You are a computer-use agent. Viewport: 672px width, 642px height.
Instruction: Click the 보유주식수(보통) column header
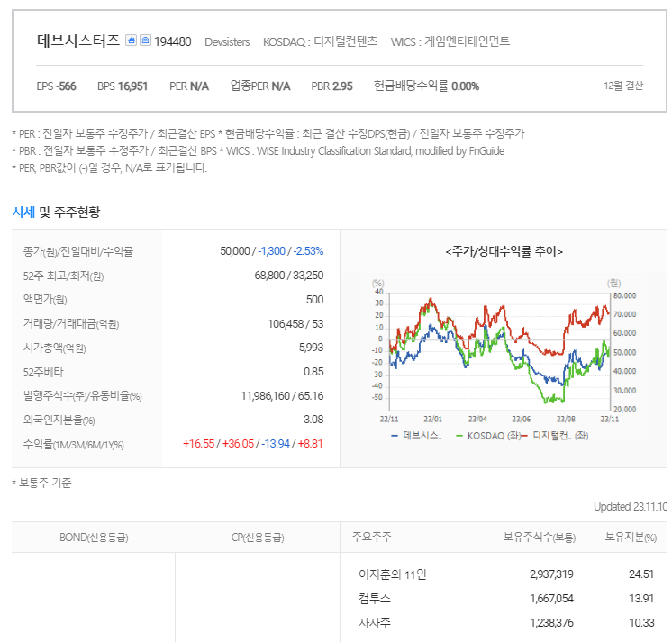click(540, 537)
